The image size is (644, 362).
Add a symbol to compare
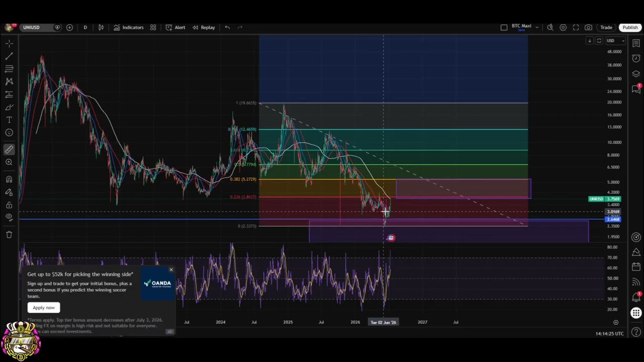pyautogui.click(x=69, y=27)
